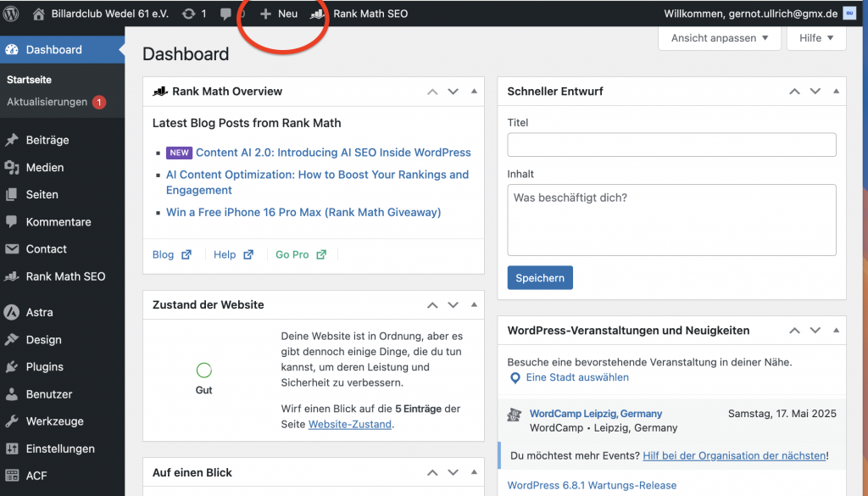Click the Rank Math SEO sidebar icon
The width and height of the screenshot is (868, 496).
tap(12, 276)
